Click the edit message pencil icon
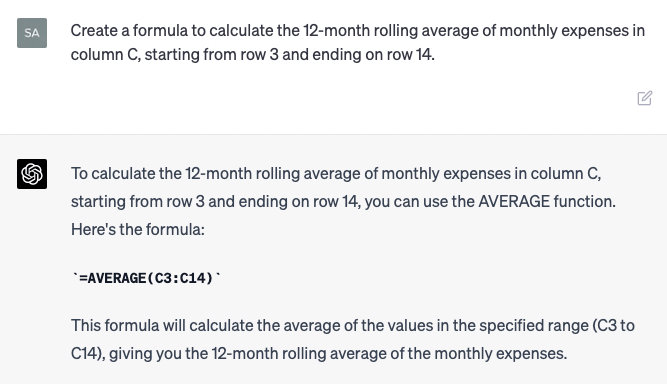 [644, 98]
